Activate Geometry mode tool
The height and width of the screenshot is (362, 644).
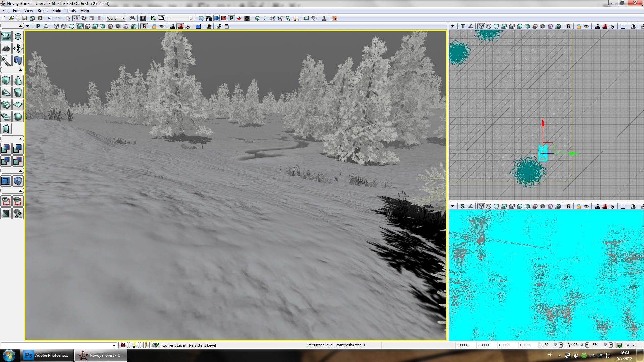(18, 36)
